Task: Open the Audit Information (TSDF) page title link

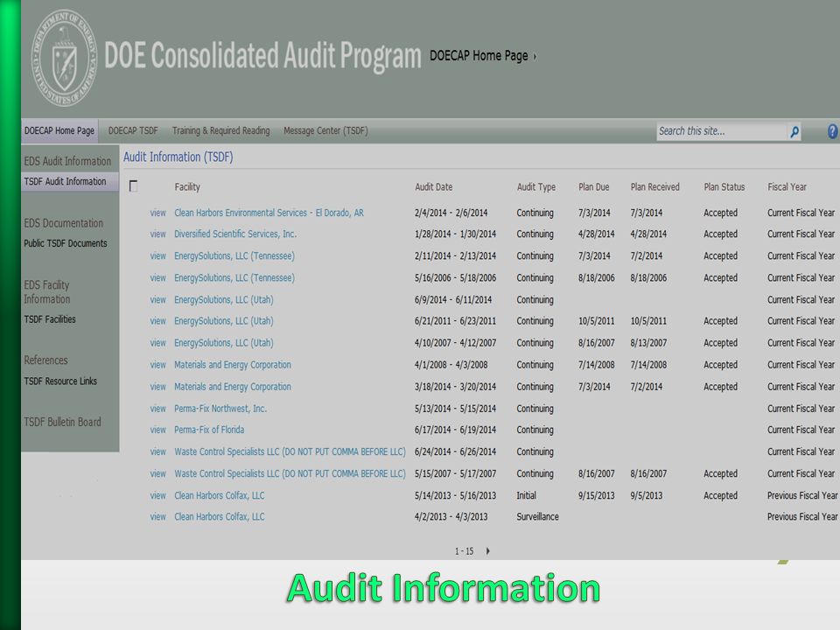Action: (178, 157)
